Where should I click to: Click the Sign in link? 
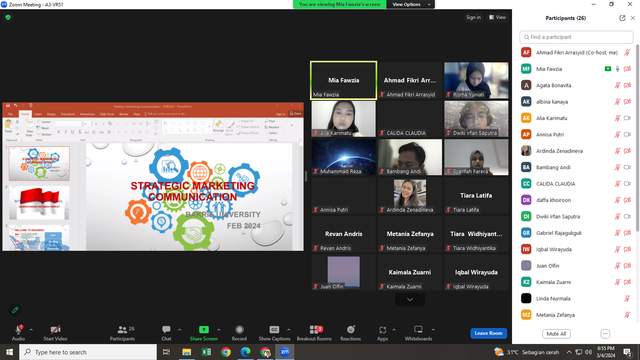(x=473, y=18)
